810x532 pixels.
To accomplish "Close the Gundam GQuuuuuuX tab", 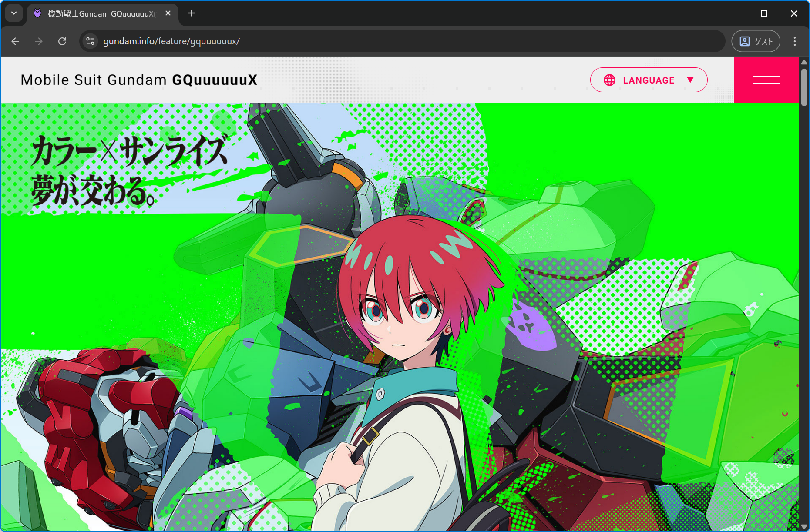I will [168, 13].
